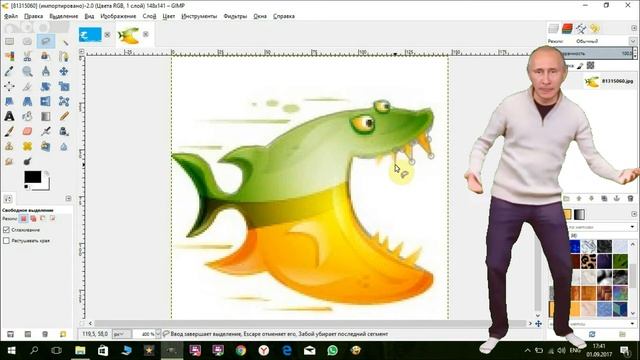Toggle lock alpha channel checkerboard icon

tap(591, 65)
